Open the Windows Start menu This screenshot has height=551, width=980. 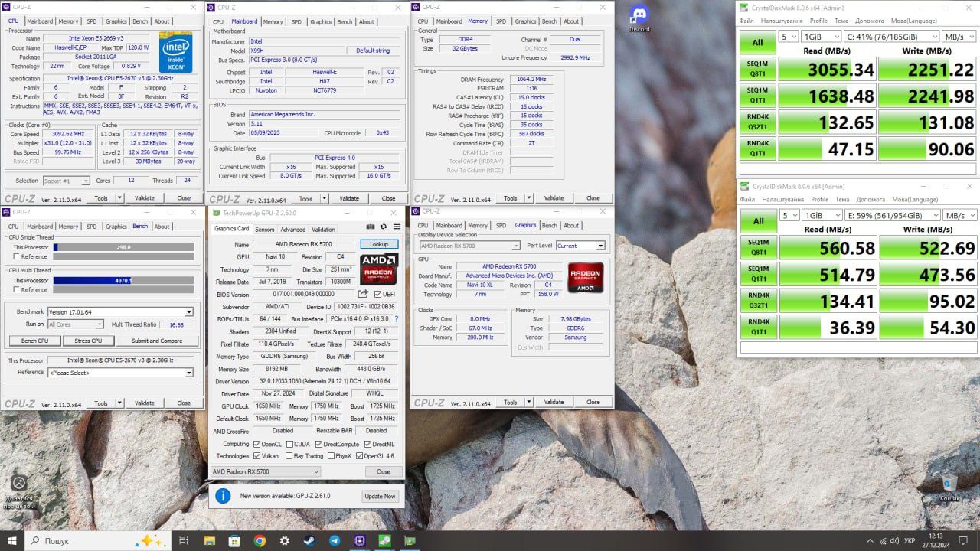click(13, 540)
